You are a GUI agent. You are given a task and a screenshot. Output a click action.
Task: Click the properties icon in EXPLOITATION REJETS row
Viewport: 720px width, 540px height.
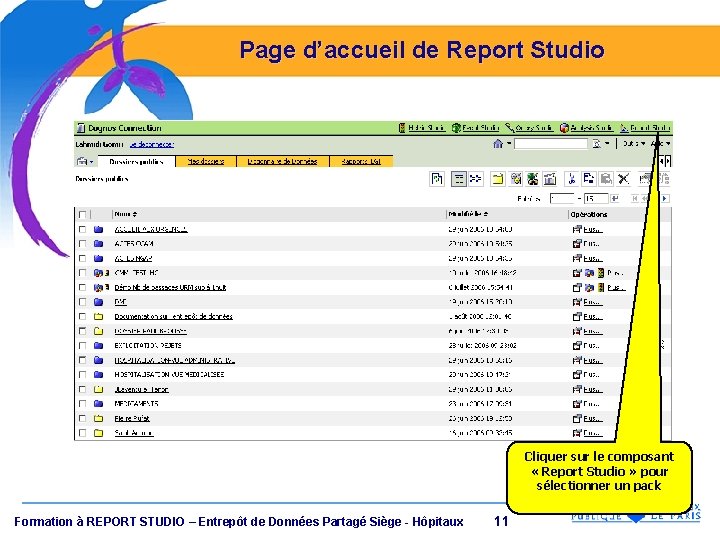coord(577,345)
